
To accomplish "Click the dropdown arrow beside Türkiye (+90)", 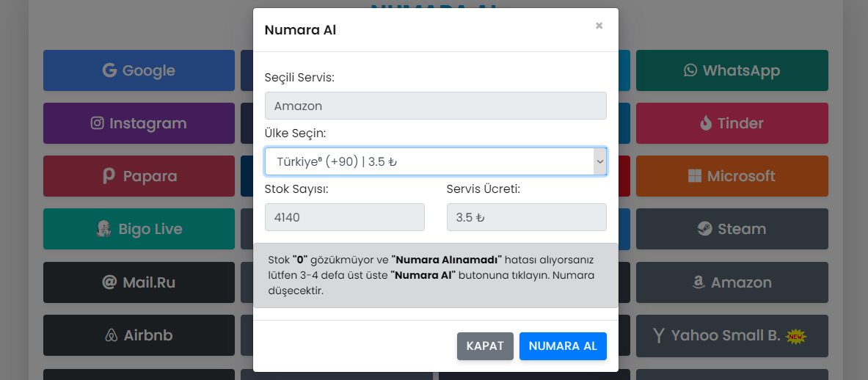I will [x=599, y=161].
